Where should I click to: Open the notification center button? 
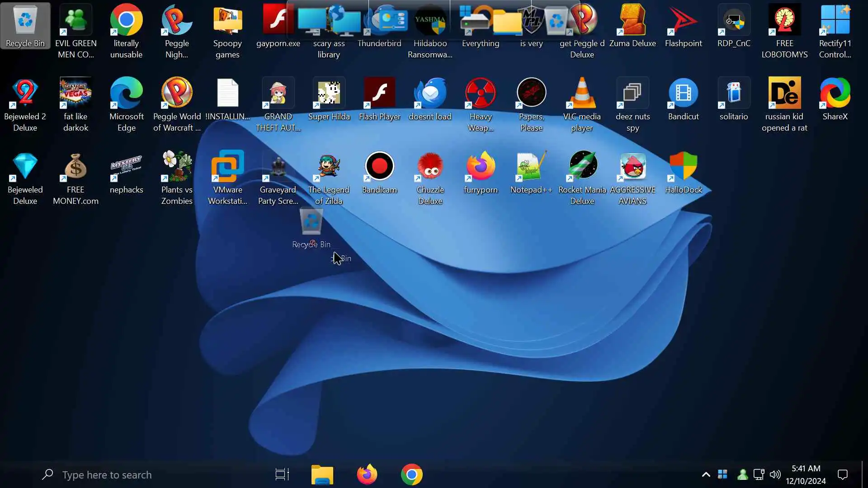(x=843, y=475)
